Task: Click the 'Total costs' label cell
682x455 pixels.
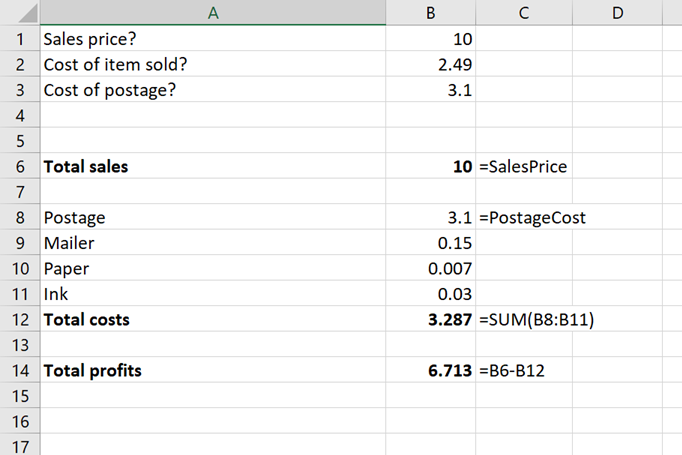Action: [213, 319]
